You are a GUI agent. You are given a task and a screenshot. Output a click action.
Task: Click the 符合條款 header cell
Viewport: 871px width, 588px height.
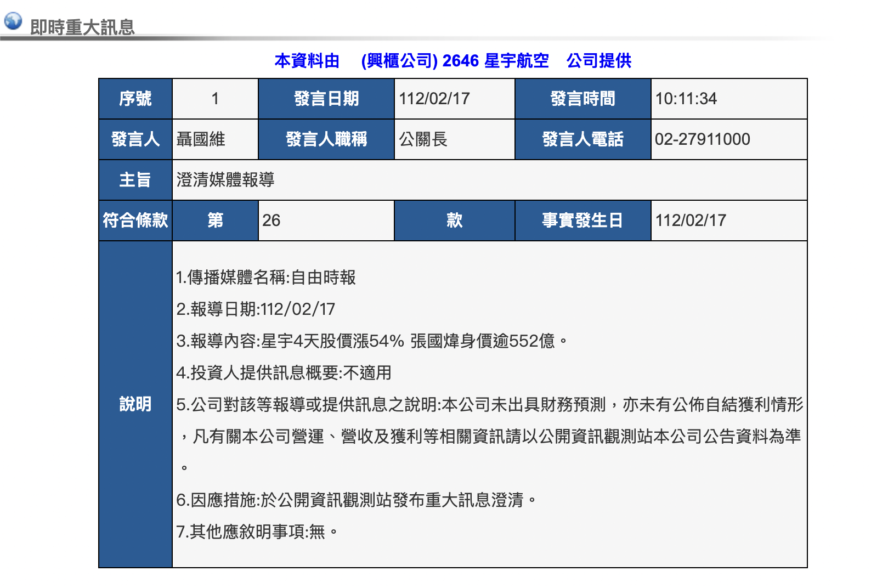[135, 220]
